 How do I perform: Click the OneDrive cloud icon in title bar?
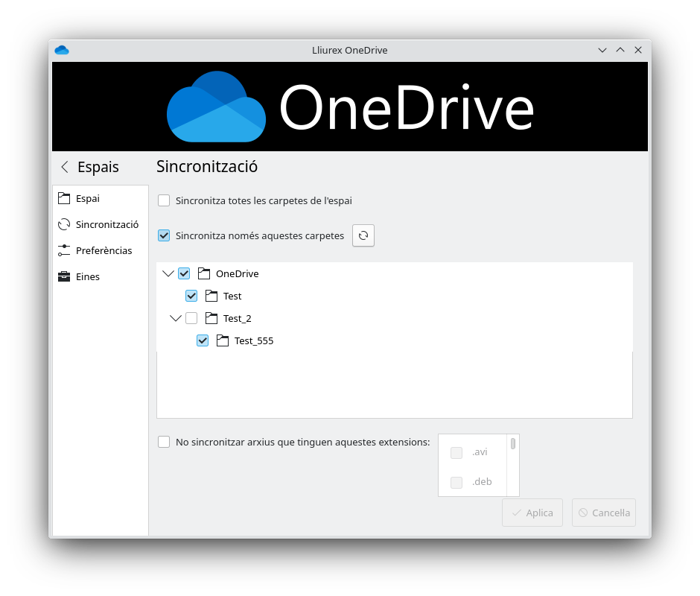tap(62, 50)
